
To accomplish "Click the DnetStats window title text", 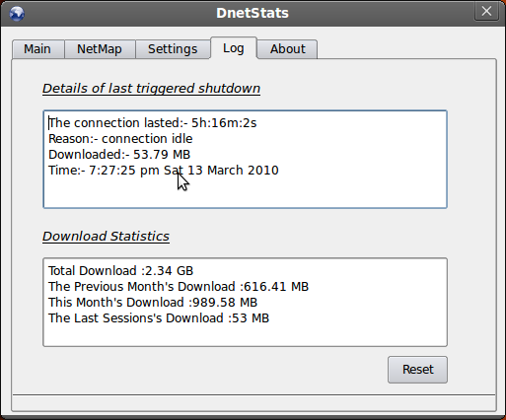I will coord(253,13).
